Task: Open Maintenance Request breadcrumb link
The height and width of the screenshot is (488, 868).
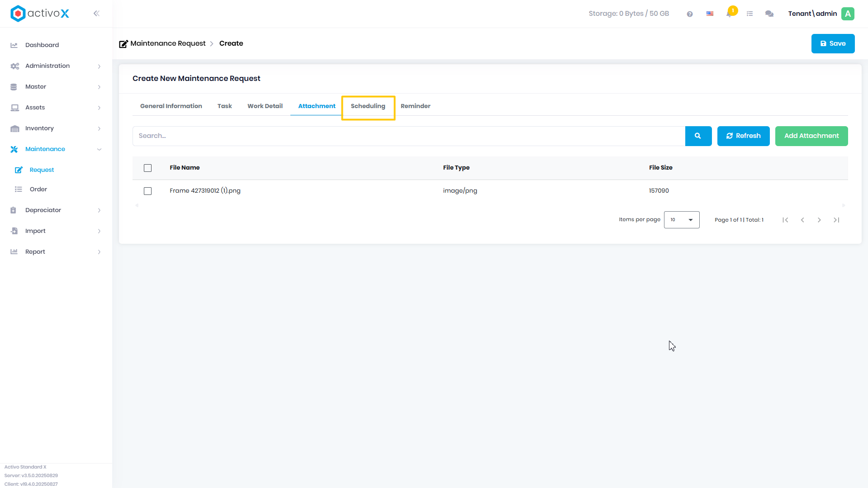Action: click(x=168, y=43)
